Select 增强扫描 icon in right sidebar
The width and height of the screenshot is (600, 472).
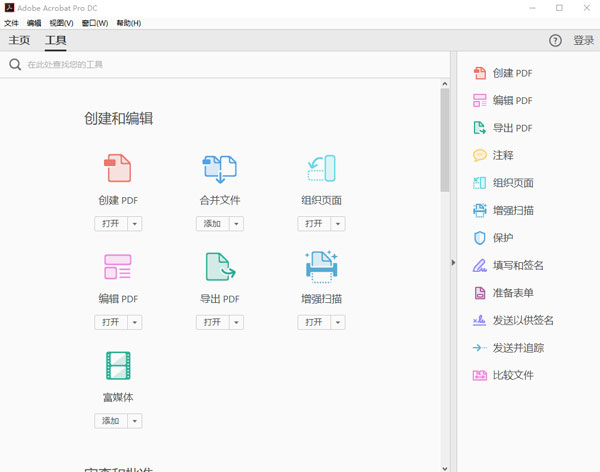click(479, 210)
